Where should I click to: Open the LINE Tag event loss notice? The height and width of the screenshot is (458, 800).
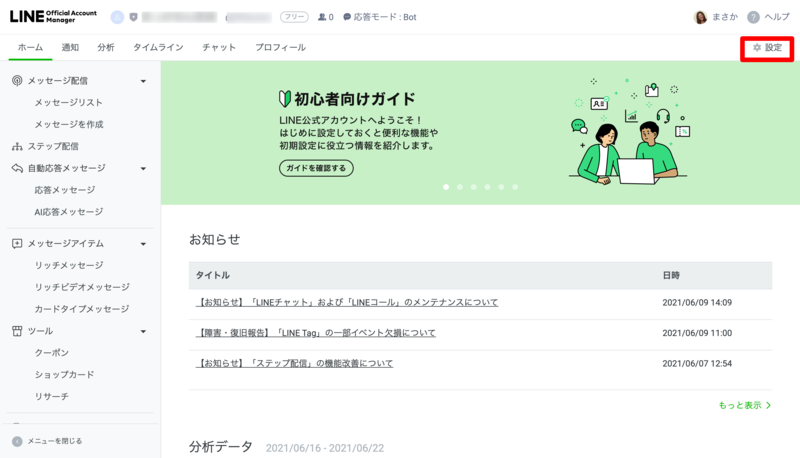(x=316, y=333)
